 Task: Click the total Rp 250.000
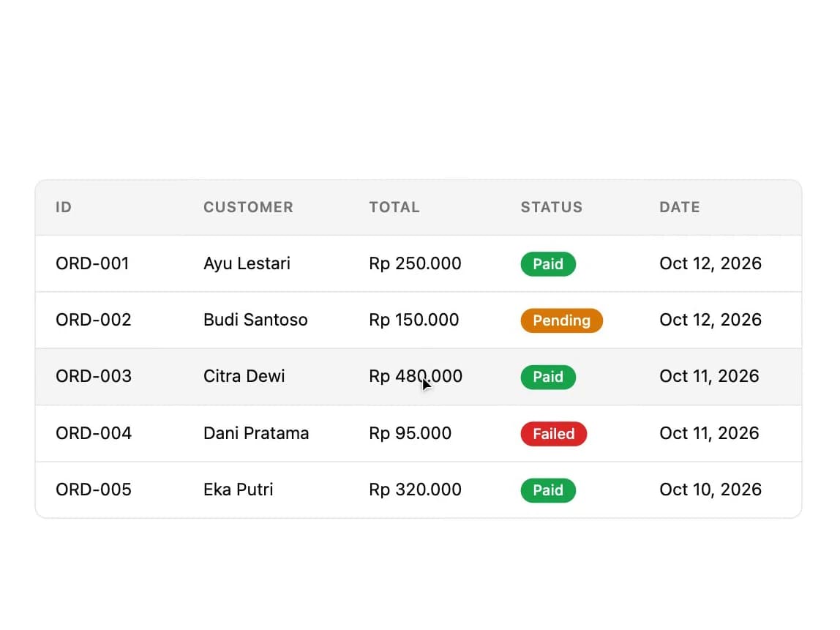415,263
